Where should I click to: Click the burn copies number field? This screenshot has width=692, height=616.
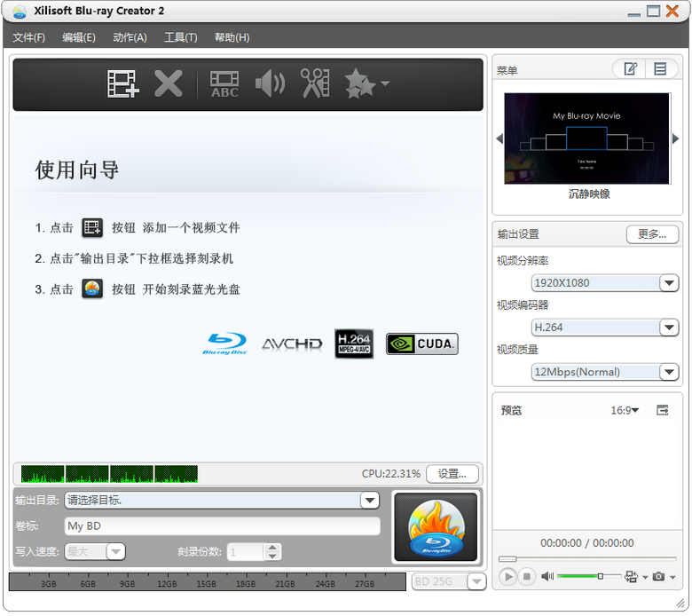click(246, 552)
